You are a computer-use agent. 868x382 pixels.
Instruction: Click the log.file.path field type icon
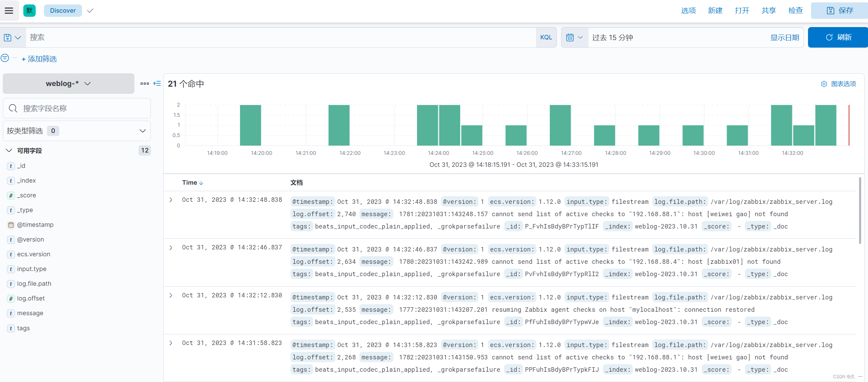click(11, 284)
